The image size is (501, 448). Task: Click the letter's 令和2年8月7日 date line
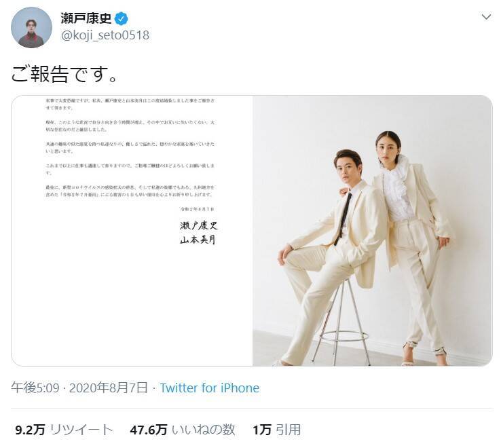(197, 209)
